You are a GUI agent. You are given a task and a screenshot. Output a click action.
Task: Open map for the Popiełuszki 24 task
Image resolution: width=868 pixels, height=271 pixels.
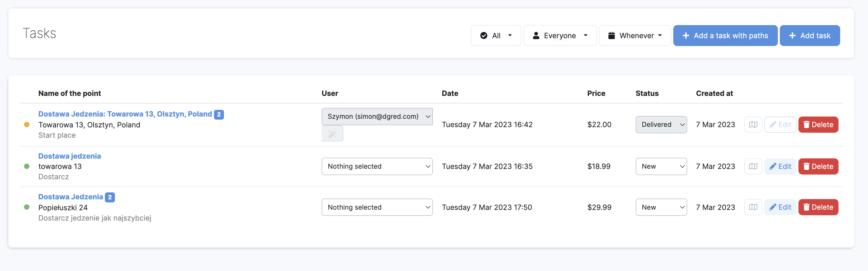pyautogui.click(x=753, y=207)
